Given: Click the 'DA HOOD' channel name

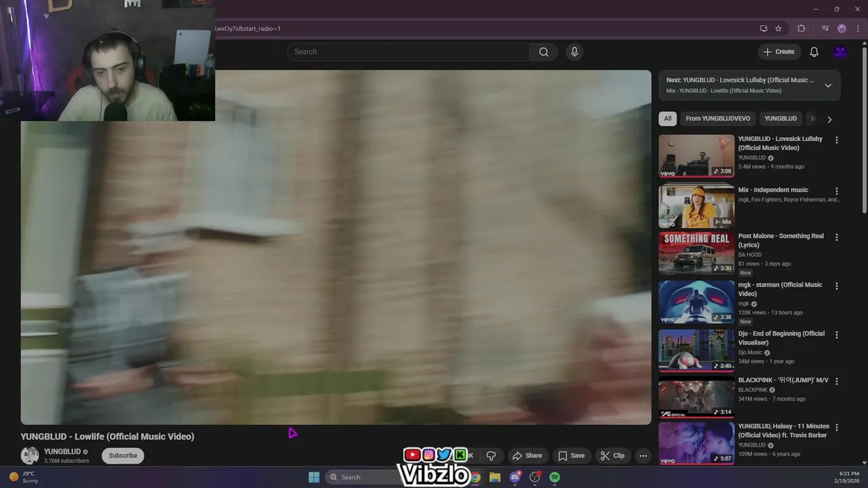Looking at the screenshot, I should click(x=749, y=255).
